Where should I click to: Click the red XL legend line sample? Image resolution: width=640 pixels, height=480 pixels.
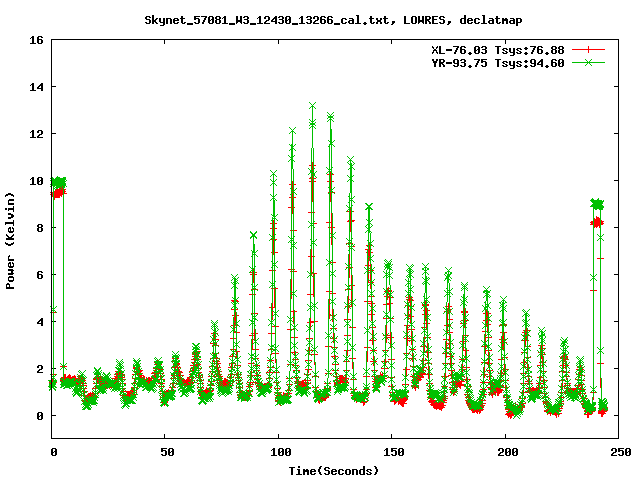click(588, 49)
